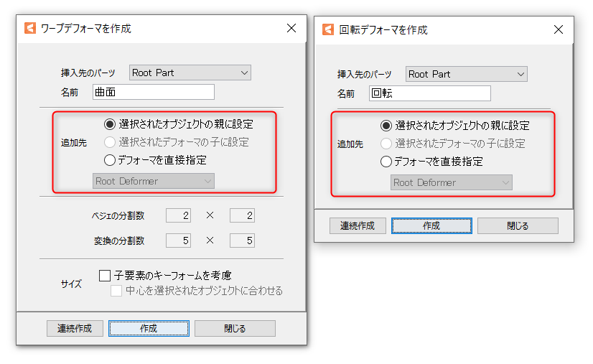The height and width of the screenshot is (364, 593).
Task: Click 作成 button in warp deformer dialog
Action: click(149, 328)
